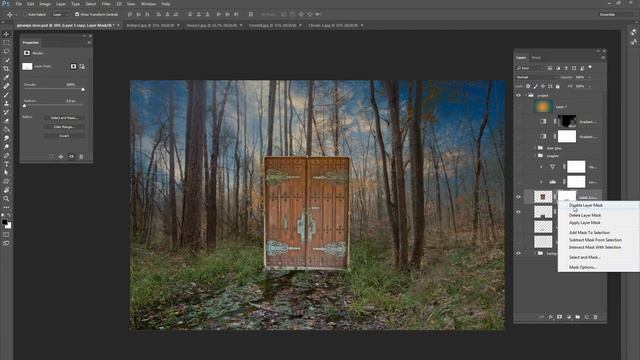Click the Invert button in Properties
Image resolution: width=640 pixels, height=360 pixels.
pyautogui.click(x=64, y=136)
